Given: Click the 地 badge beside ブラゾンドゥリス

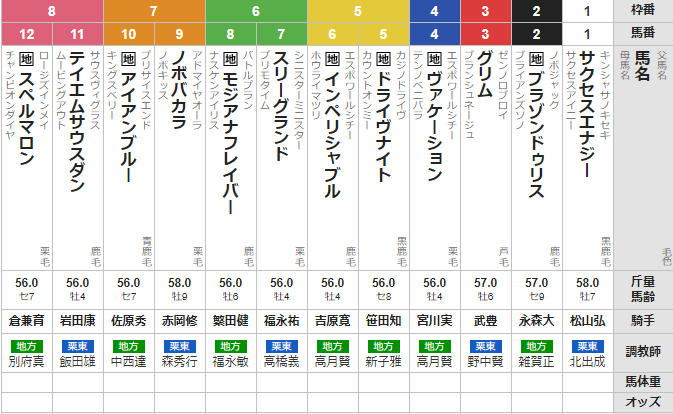Looking at the screenshot, I should click(x=537, y=59).
